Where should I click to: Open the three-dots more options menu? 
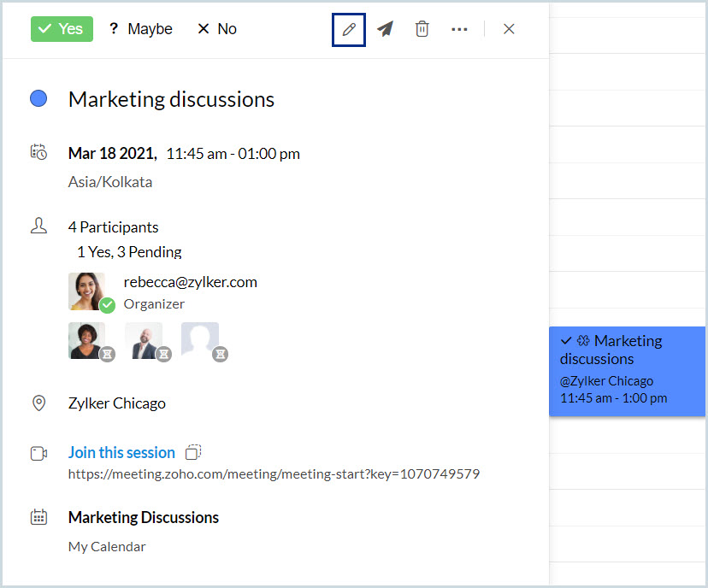click(x=459, y=29)
